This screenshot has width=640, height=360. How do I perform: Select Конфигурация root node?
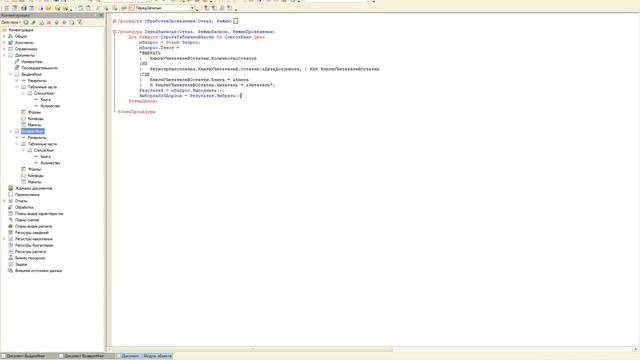pos(20,30)
